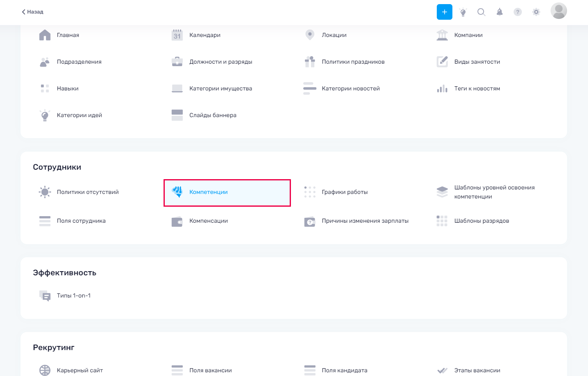This screenshot has width=588, height=376.
Task: Go back using Назад link
Action: point(32,12)
